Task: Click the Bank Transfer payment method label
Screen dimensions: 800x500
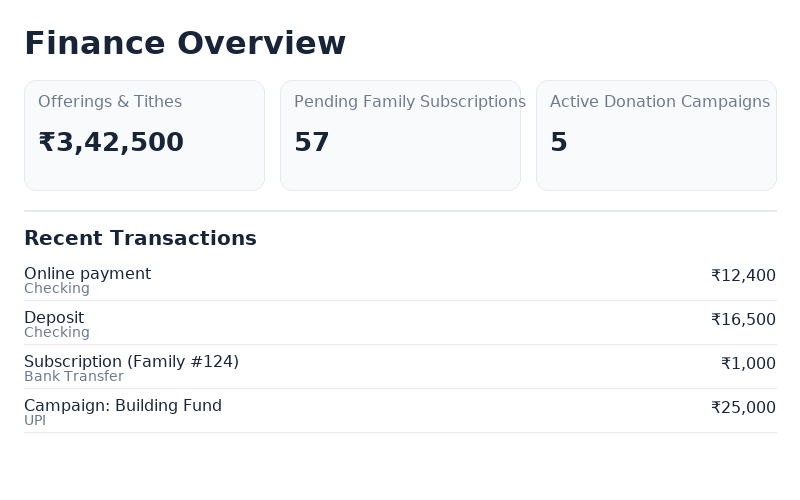Action: (74, 377)
